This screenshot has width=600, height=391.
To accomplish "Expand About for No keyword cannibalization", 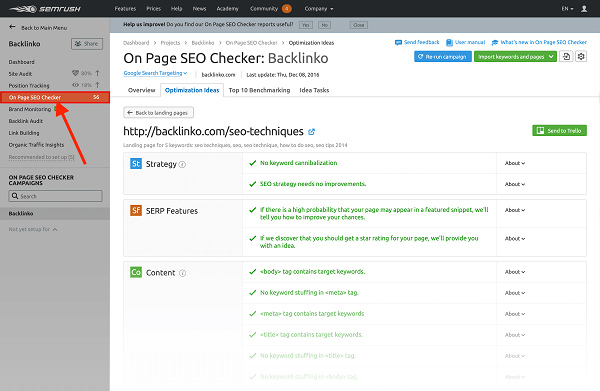I will tap(515, 163).
